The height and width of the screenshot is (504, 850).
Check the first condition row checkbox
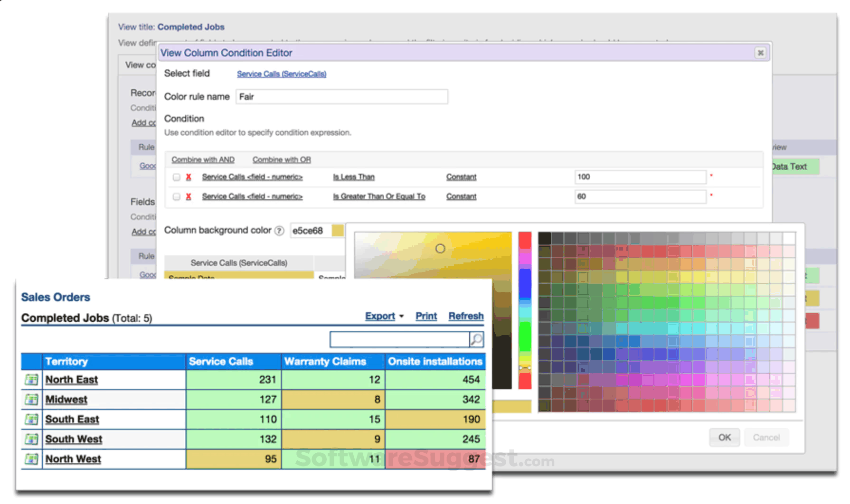pyautogui.click(x=176, y=177)
